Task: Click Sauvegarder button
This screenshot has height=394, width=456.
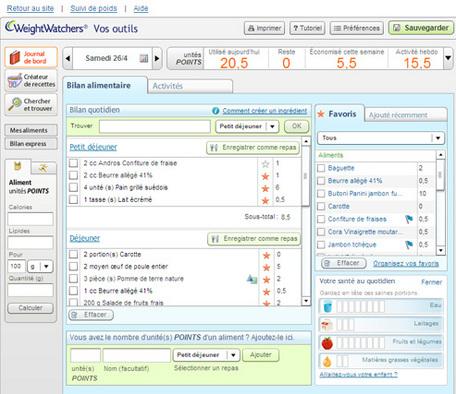Action: (x=421, y=28)
